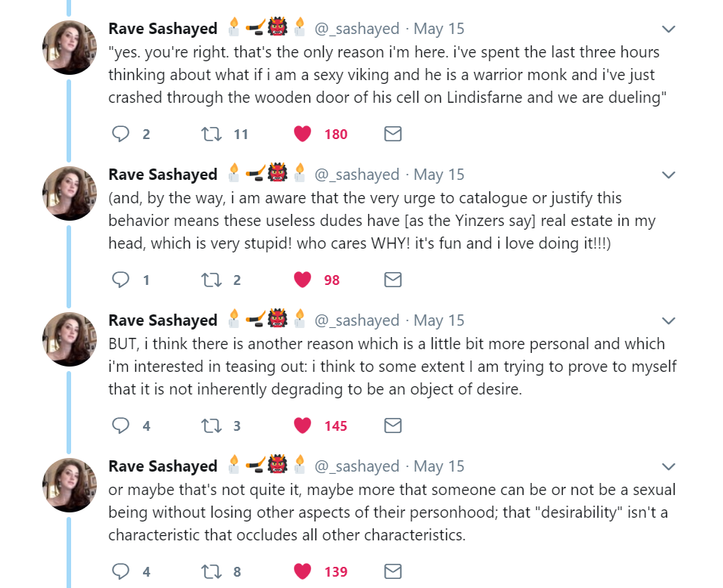The height and width of the screenshot is (588, 723).
Task: Open more options on the desirability tweet
Action: (x=669, y=467)
